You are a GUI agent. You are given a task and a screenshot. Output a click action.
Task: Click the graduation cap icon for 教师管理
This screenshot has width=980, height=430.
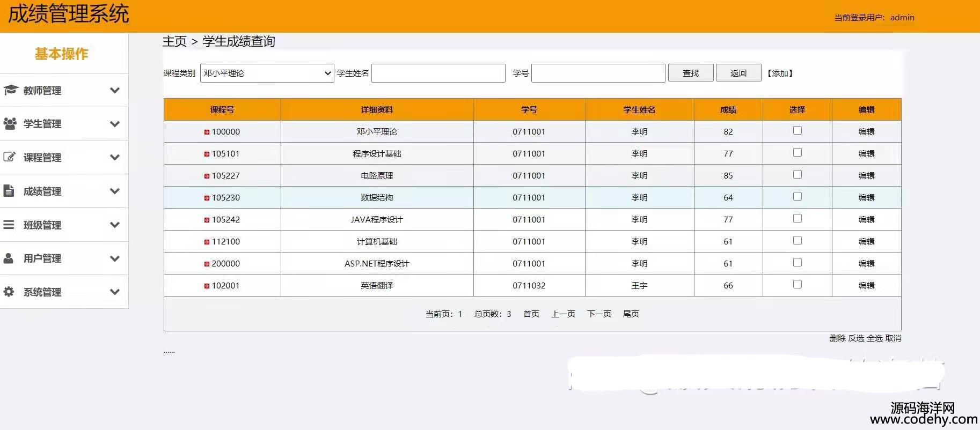[x=10, y=90]
